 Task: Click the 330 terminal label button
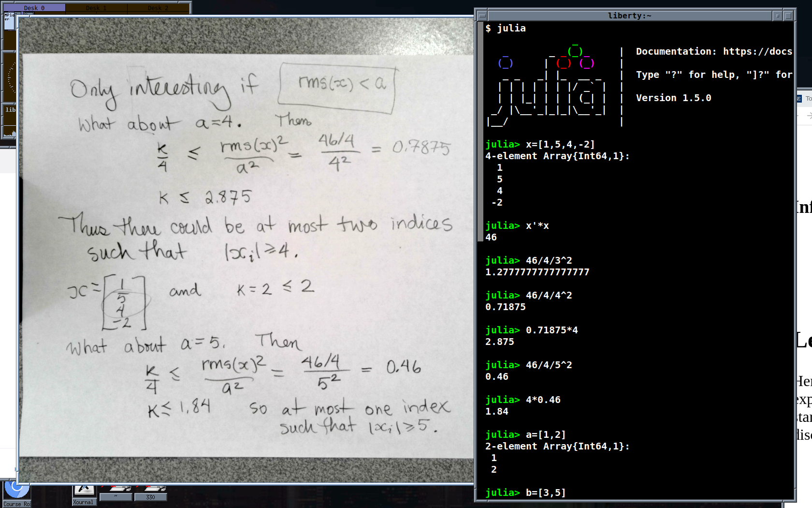click(151, 497)
